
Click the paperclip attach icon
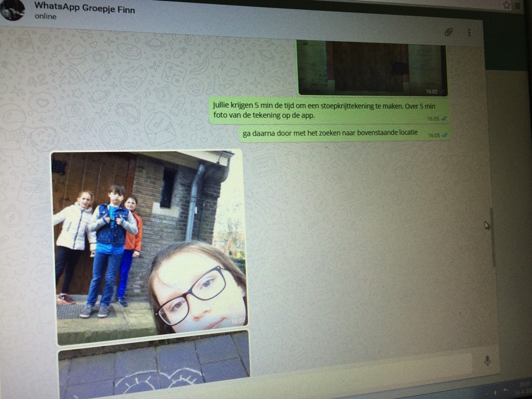(448, 32)
